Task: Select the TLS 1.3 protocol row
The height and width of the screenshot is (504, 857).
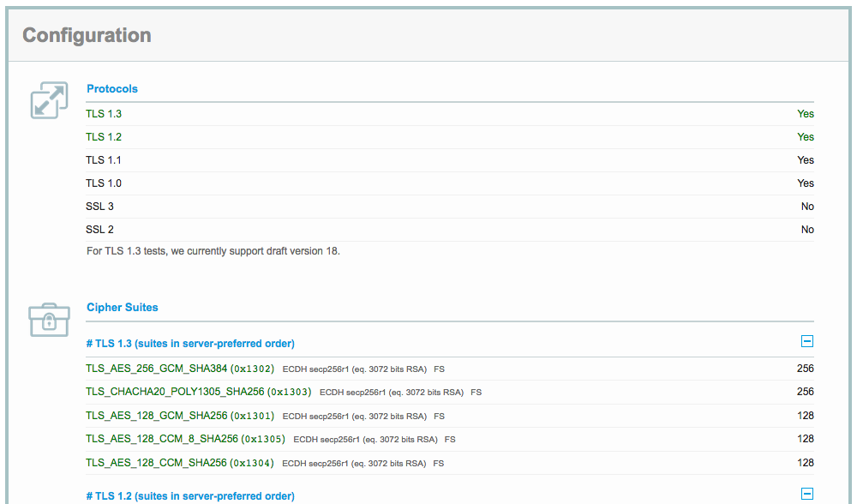Action: pyautogui.click(x=450, y=114)
